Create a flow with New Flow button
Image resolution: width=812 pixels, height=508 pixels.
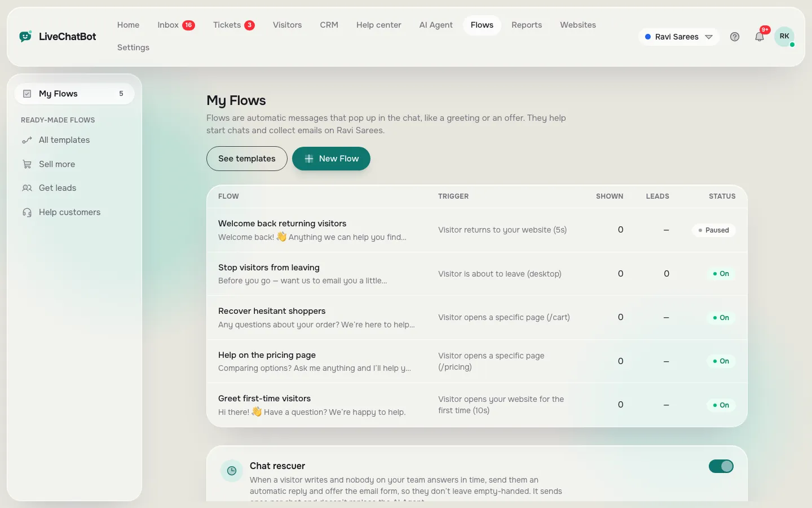331,159
